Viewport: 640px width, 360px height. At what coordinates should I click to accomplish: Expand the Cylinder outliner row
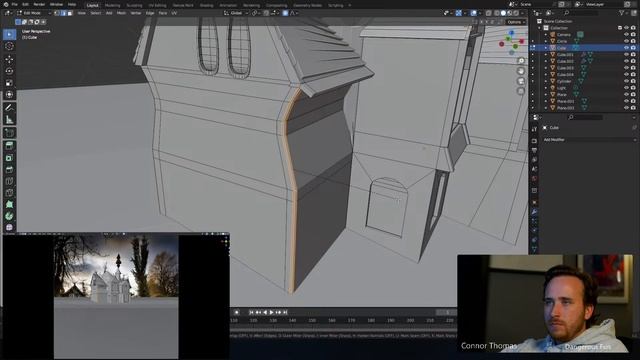click(x=546, y=81)
